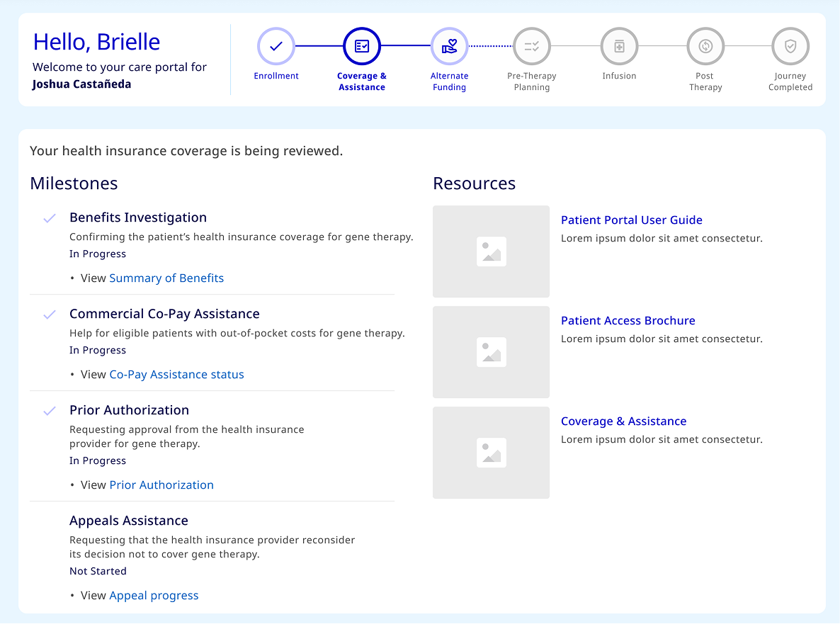This screenshot has width=840, height=624.
Task: Select the Coverage & Assistance resource heading
Action: tap(623, 421)
